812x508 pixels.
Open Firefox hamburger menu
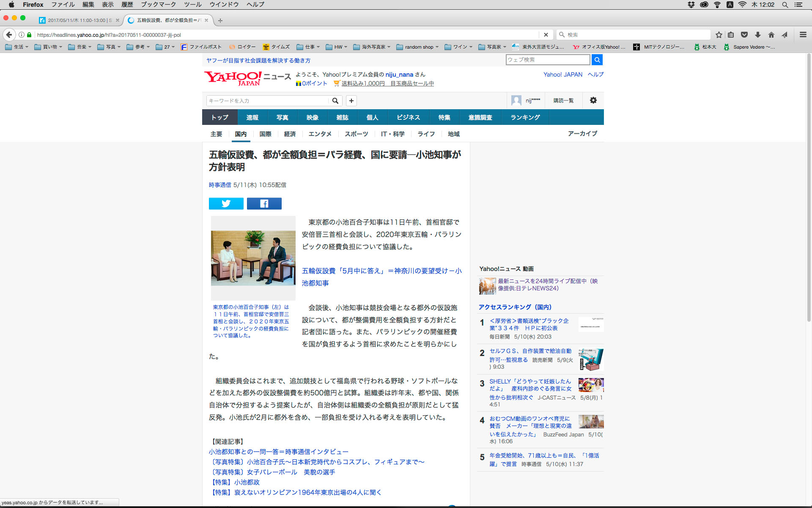pyautogui.click(x=803, y=35)
